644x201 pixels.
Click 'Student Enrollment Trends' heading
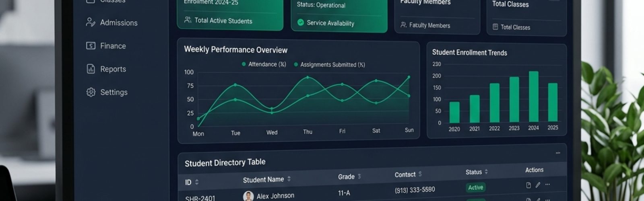(x=469, y=52)
